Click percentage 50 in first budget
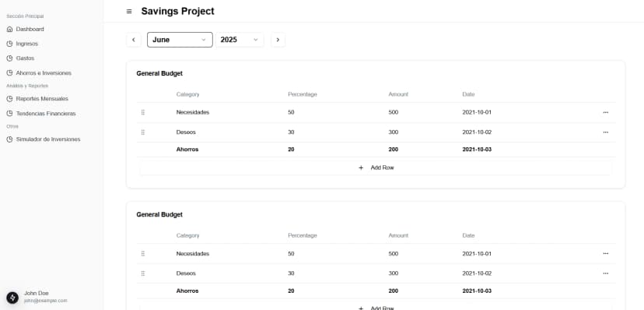Screen dimensions: 644x310 [x=291, y=112]
